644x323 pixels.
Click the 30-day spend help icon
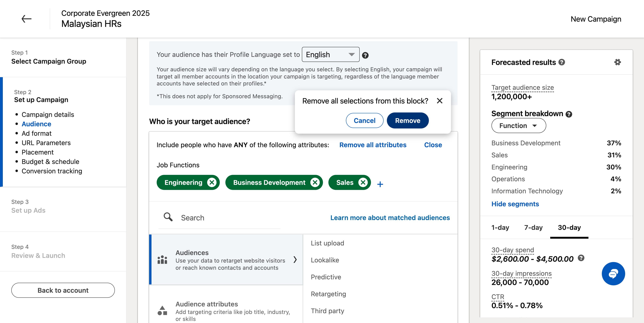pos(581,258)
